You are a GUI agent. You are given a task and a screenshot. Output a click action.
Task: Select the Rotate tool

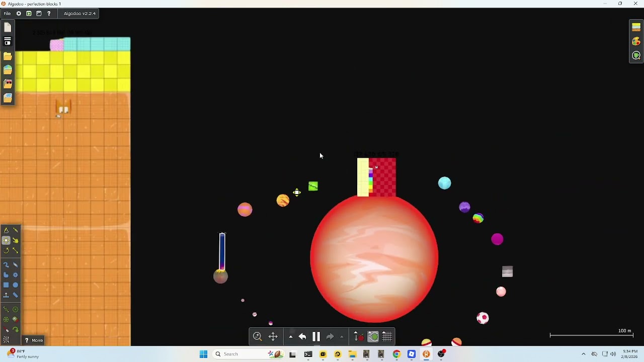click(6, 250)
